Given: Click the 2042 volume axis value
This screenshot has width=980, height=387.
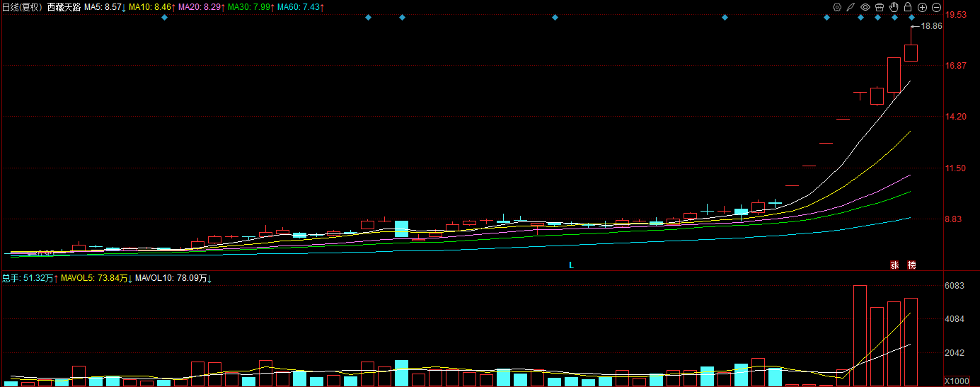Looking at the screenshot, I should [955, 353].
